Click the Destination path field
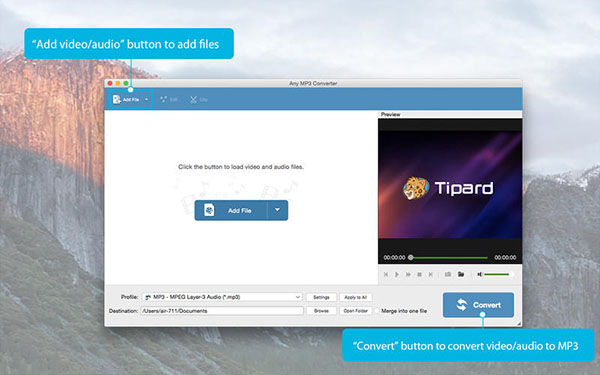Screen dimensions: 600x375 pos(222,311)
